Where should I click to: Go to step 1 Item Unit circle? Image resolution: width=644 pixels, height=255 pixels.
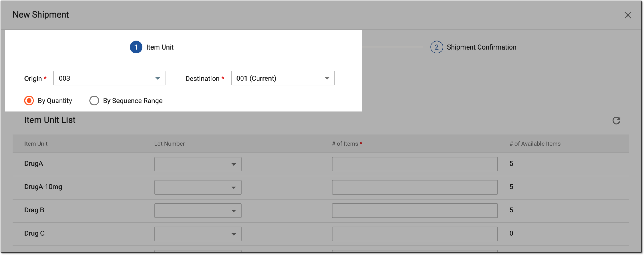click(x=136, y=47)
